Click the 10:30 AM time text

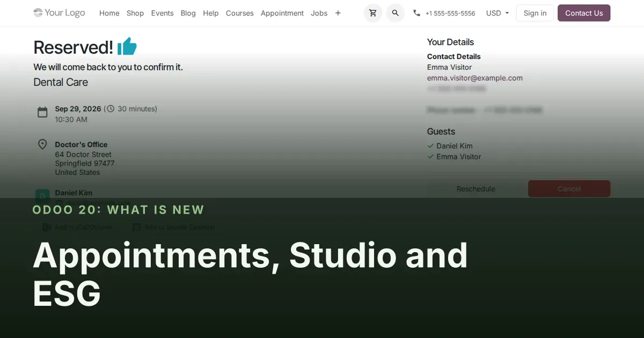click(71, 120)
